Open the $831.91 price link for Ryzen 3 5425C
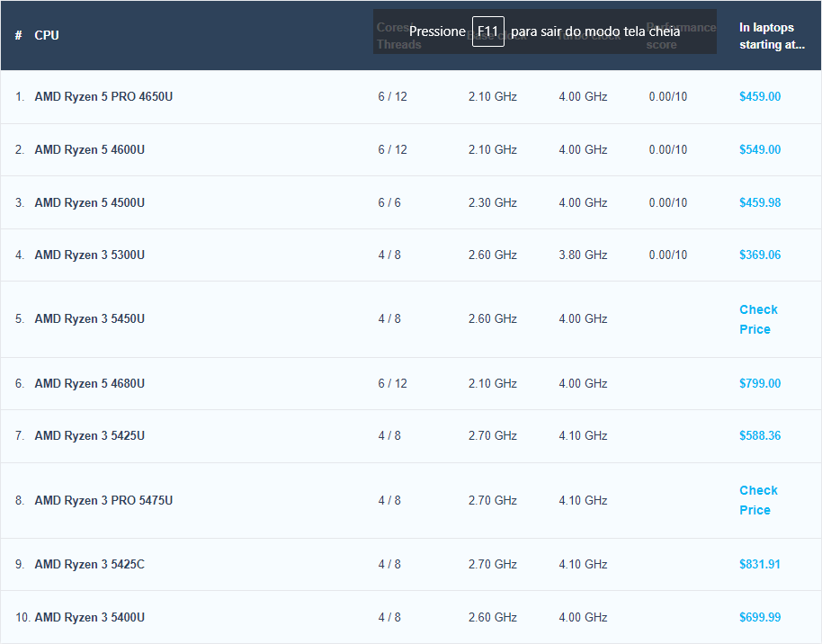Viewport: 822px width, 644px height. [x=760, y=564]
